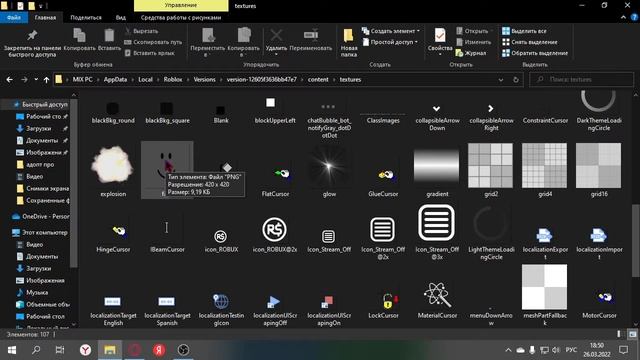The height and width of the screenshot is (360, 640).
Task: Select the IBeamCursor file
Action: click(167, 237)
